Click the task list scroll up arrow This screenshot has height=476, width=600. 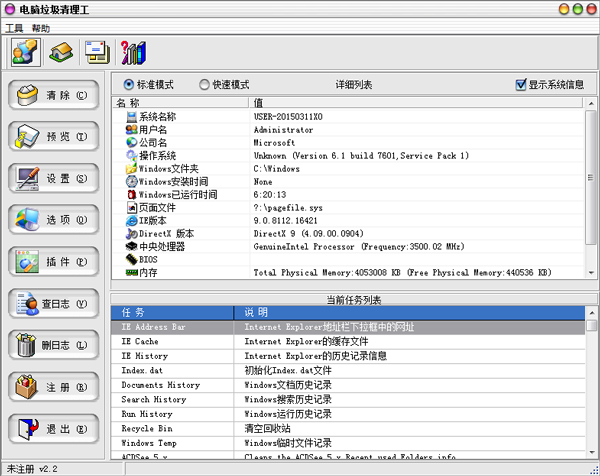592,313
